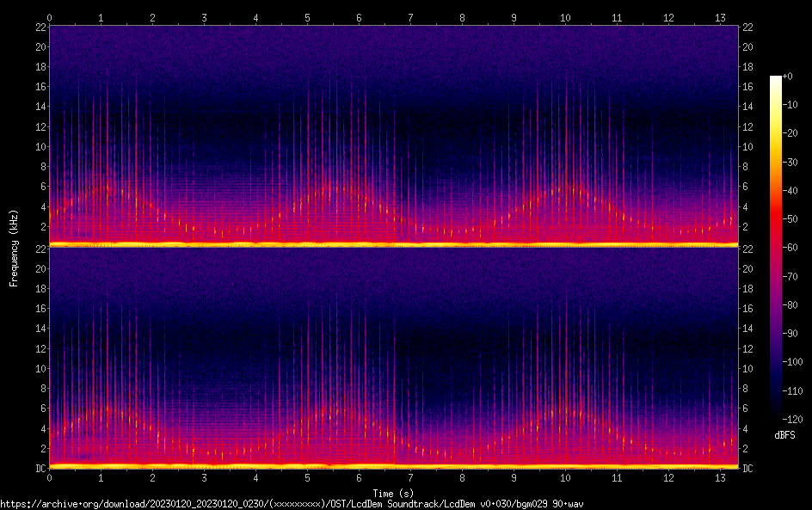
Task: Select the "+0" label on the color scale
Action: [788, 77]
